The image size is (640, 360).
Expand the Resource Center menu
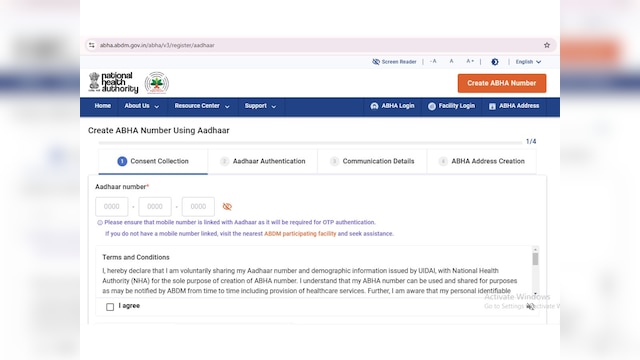(x=202, y=106)
